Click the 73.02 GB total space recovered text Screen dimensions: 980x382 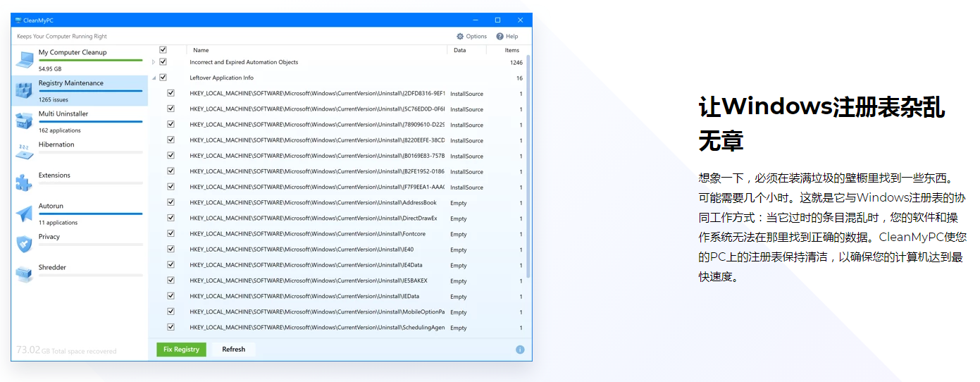(x=66, y=350)
